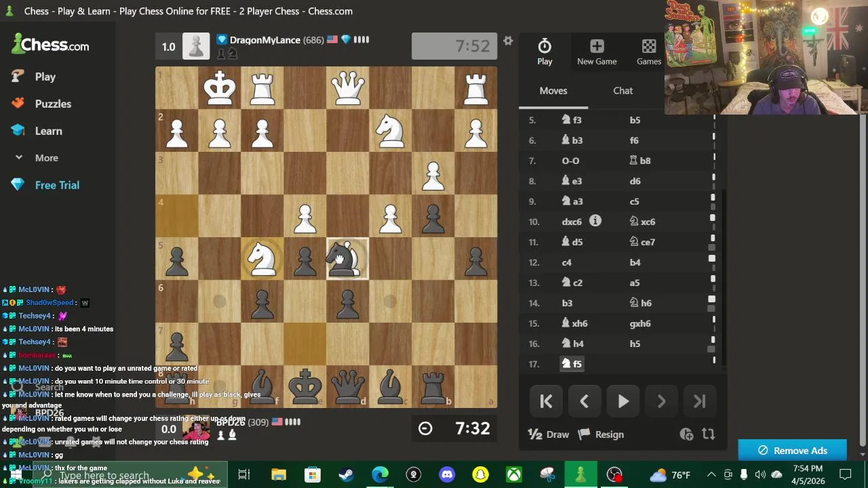Add time for opponent icon
The height and width of the screenshot is (488, 868).
(x=686, y=434)
